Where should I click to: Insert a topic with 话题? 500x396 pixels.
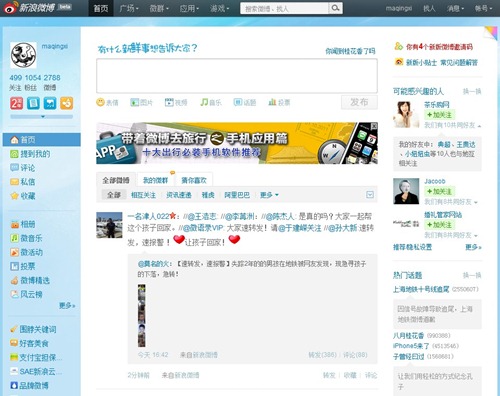(245, 102)
